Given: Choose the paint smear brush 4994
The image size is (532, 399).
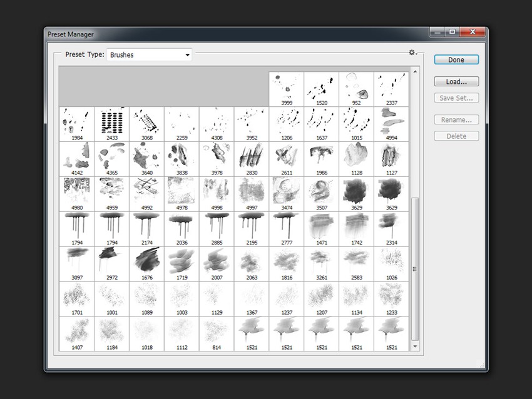Looking at the screenshot, I should [x=392, y=123].
